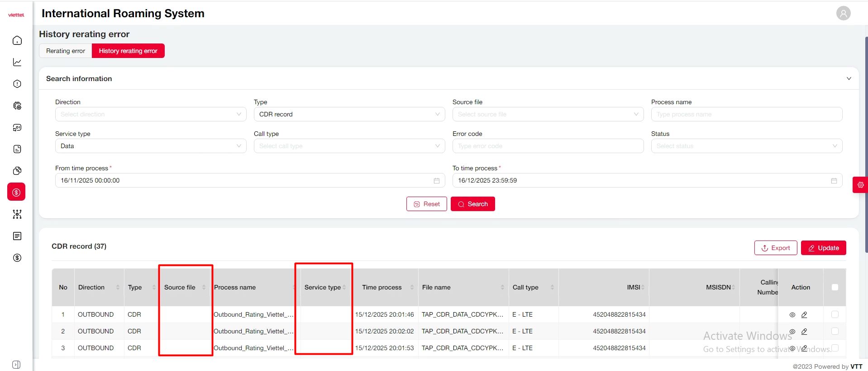868x371 pixels.
Task: View details of row 1 record
Action: coord(792,315)
